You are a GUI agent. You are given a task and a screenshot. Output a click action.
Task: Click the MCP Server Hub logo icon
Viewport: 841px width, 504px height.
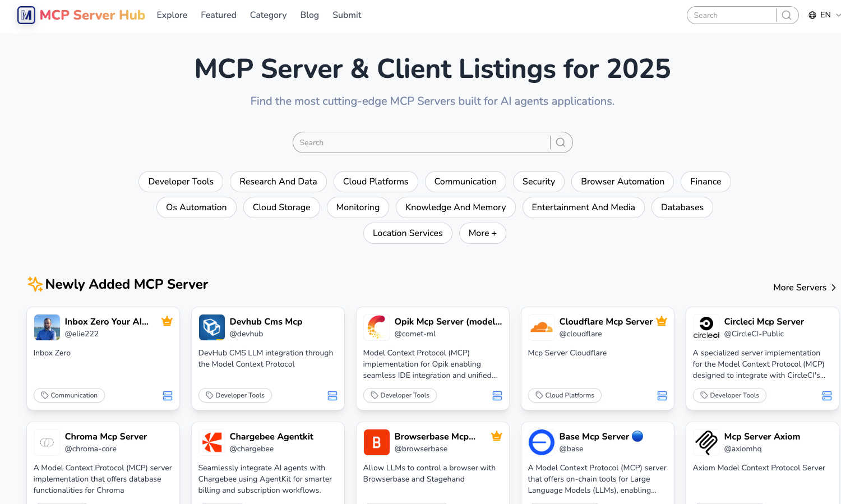(26, 15)
